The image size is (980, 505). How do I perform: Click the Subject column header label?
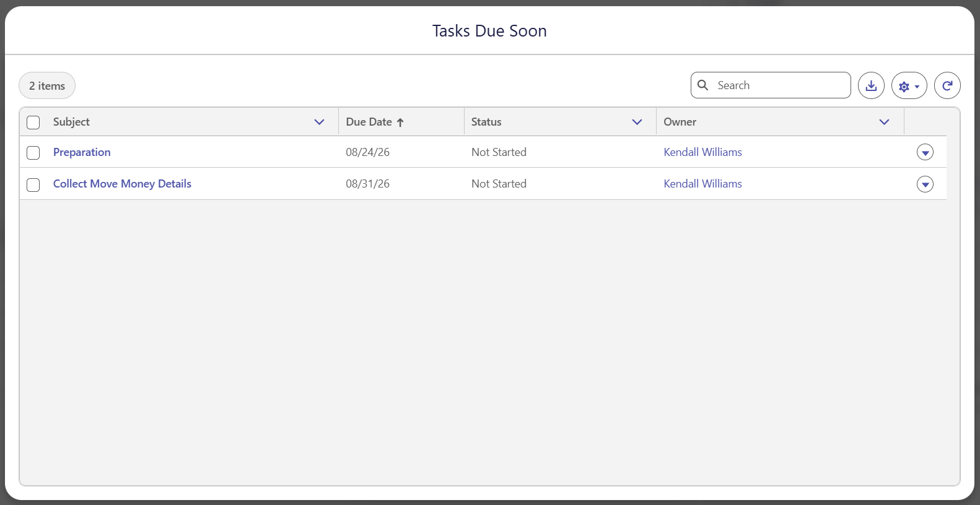pyautogui.click(x=71, y=122)
